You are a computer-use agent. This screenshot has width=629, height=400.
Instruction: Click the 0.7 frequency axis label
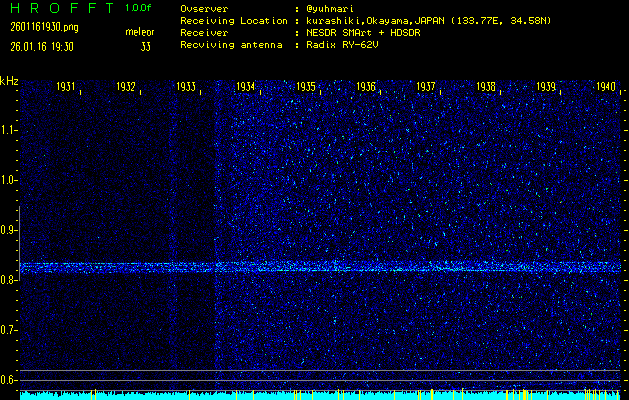(7, 330)
